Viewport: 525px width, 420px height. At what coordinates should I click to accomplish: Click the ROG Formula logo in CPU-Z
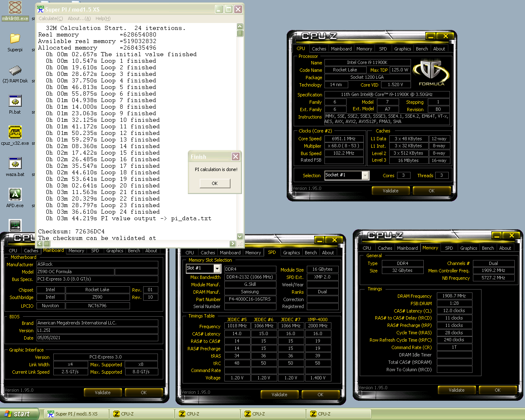(x=431, y=73)
